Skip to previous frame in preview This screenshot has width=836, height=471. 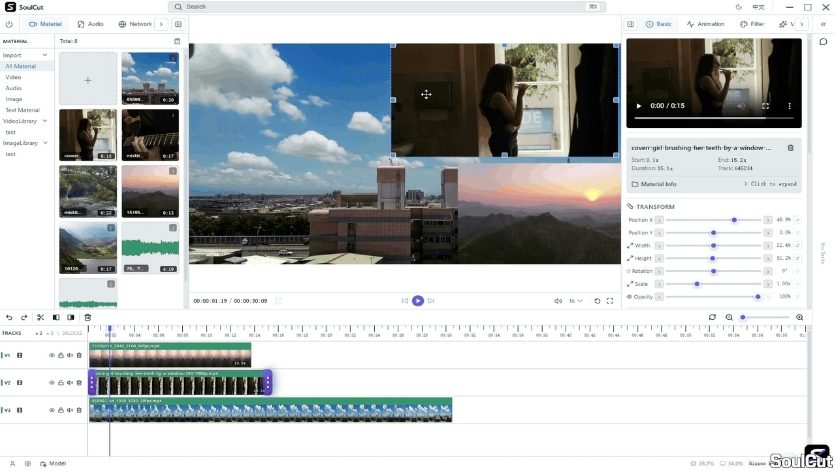click(405, 301)
